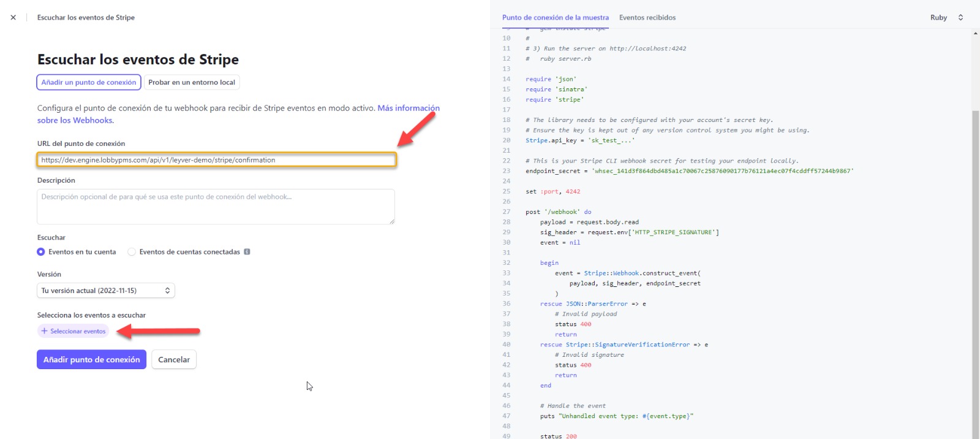The image size is (980, 439).
Task: Click the Stripe.api_key line in code
Action: point(580,140)
